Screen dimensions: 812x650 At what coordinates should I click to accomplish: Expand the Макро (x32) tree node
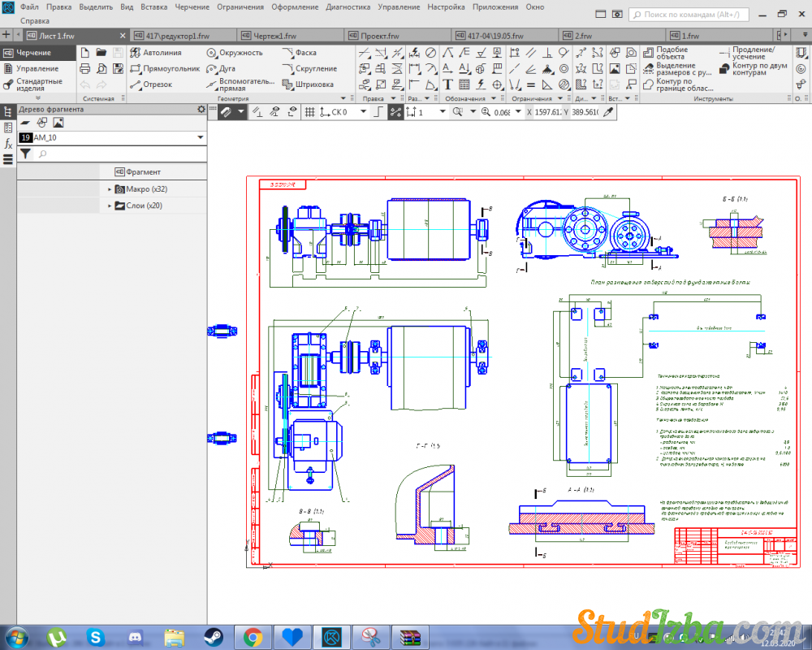(x=110, y=189)
